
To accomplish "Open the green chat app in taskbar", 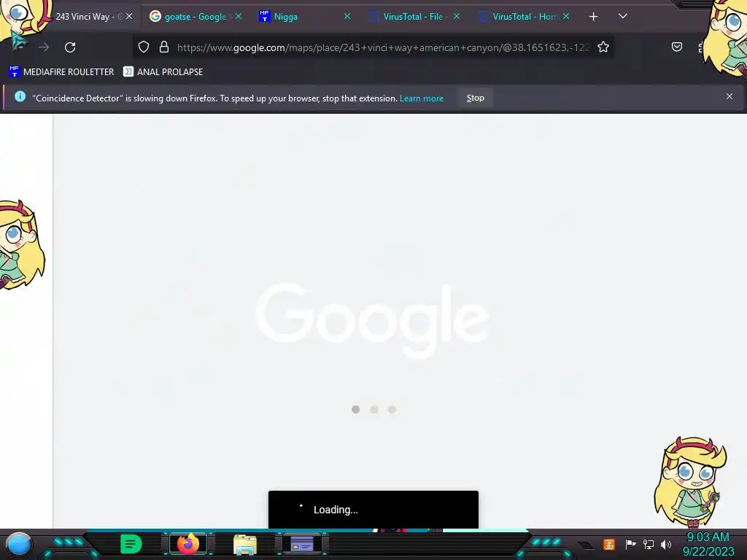I will click(131, 544).
